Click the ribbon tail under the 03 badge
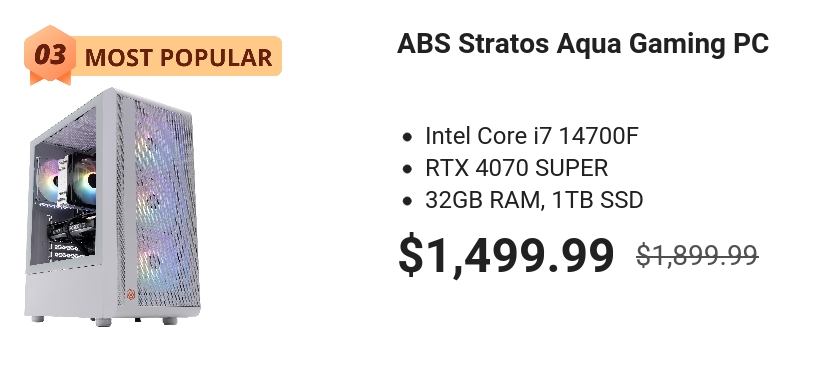The width and height of the screenshot is (816, 370). pos(50,80)
